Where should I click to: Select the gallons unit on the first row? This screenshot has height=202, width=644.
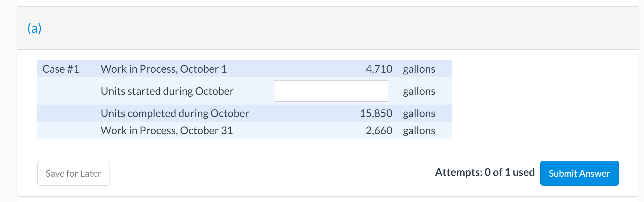click(419, 69)
